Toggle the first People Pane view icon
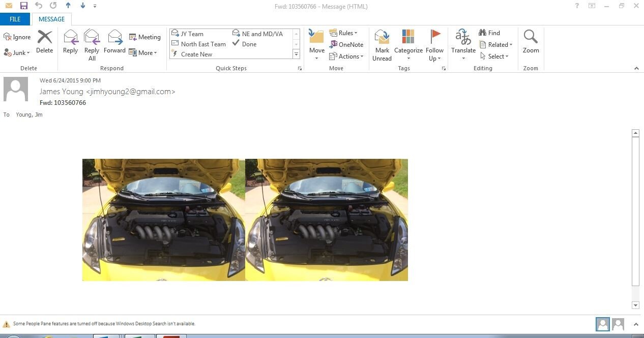This screenshot has width=644, height=338. point(602,324)
